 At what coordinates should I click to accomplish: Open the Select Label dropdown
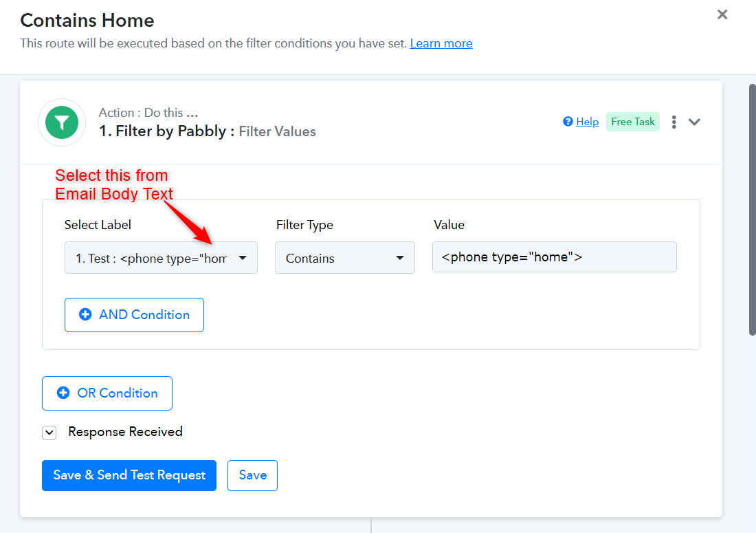pyautogui.click(x=161, y=258)
